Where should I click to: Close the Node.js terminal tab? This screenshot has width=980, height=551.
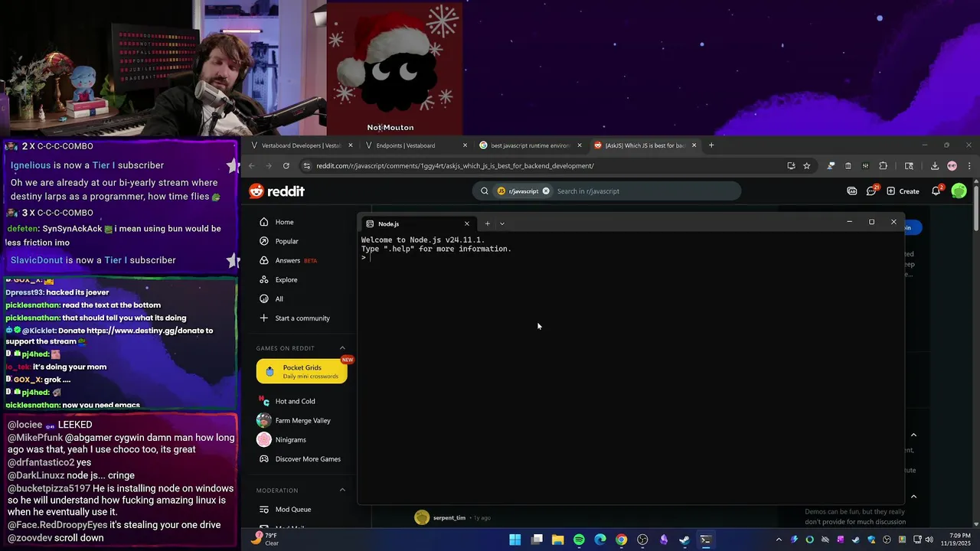click(x=467, y=223)
